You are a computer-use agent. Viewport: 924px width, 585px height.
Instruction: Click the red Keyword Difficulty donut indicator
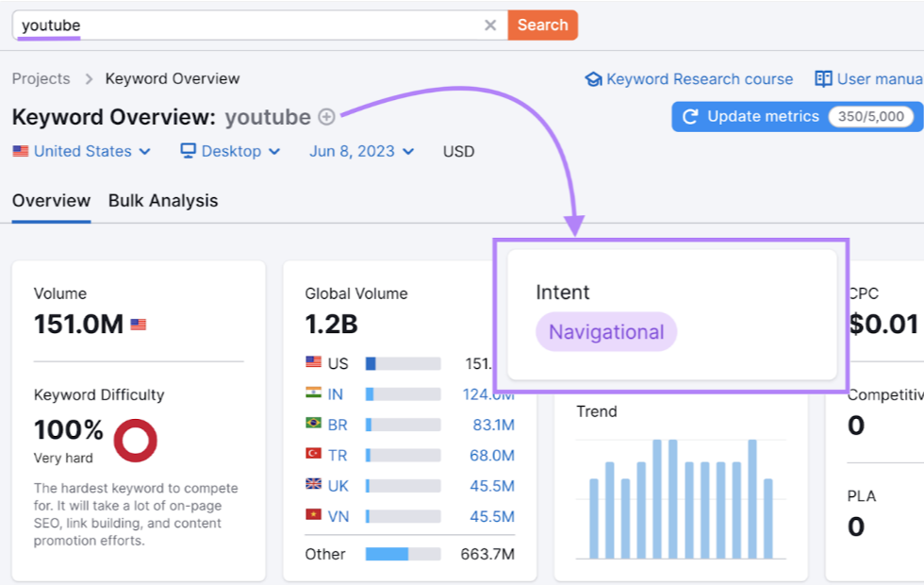(136, 441)
